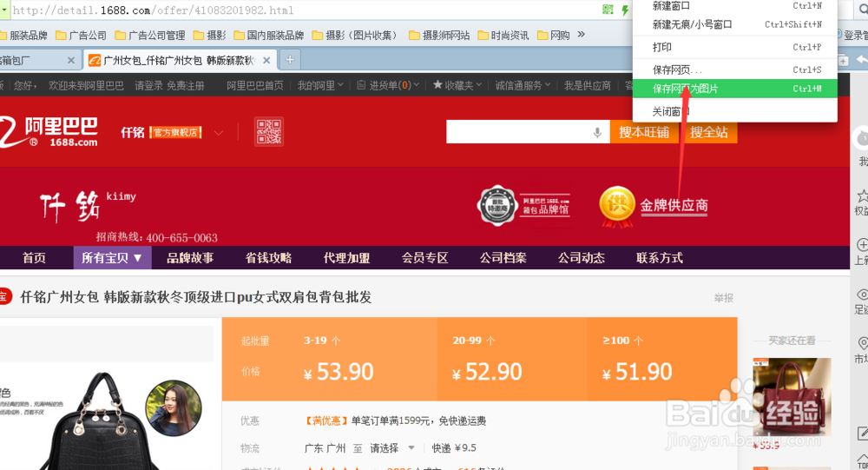The image size is (868, 470).
Task: Open the 金牌供应商 link
Action: (674, 206)
